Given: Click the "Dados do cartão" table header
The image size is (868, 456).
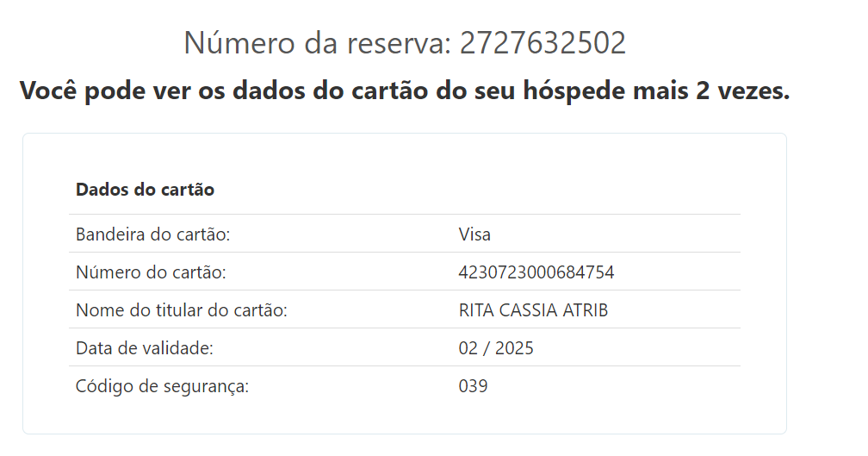Looking at the screenshot, I should pos(145,190).
